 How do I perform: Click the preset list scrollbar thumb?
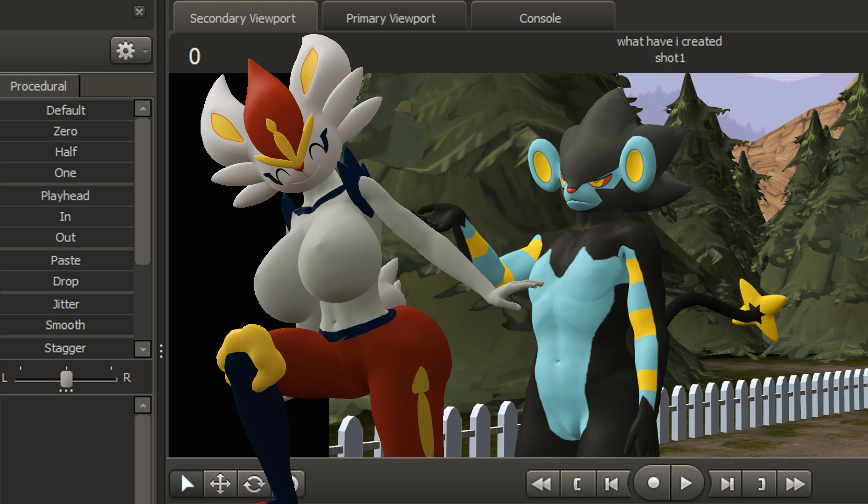pyautogui.click(x=143, y=191)
